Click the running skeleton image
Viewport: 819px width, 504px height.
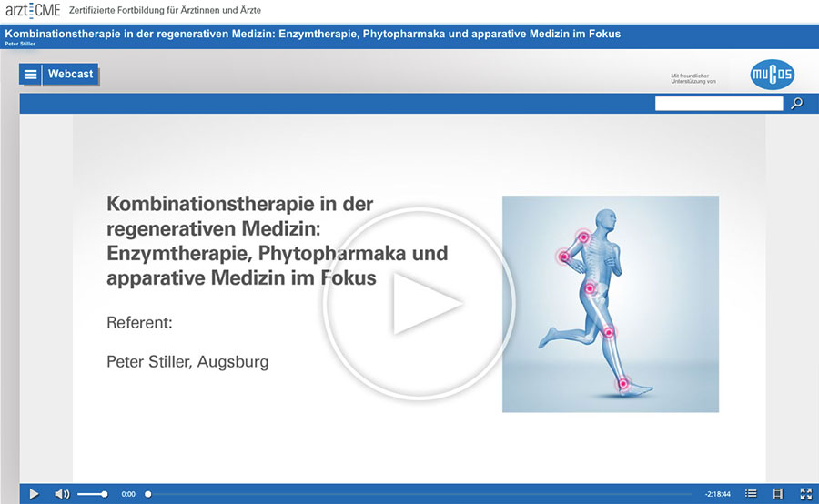tap(610, 304)
